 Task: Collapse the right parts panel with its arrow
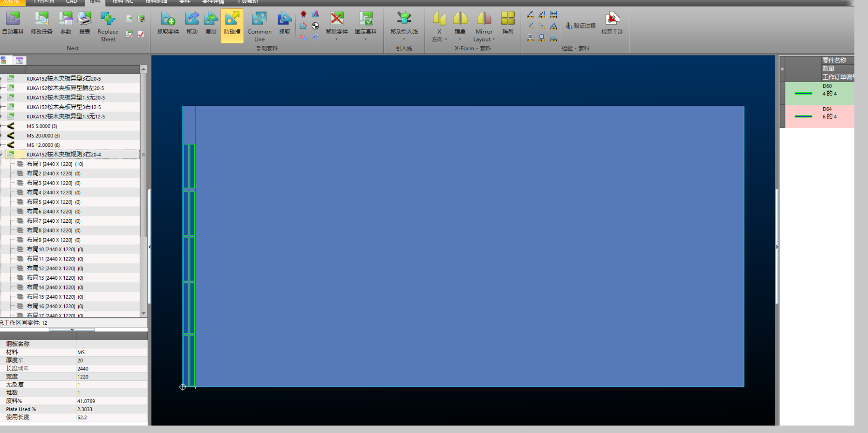coord(777,247)
